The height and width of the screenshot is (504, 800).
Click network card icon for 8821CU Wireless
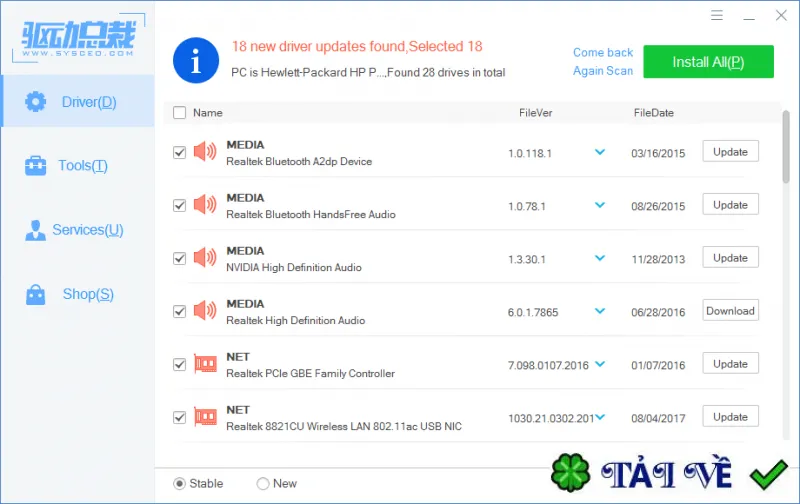206,417
